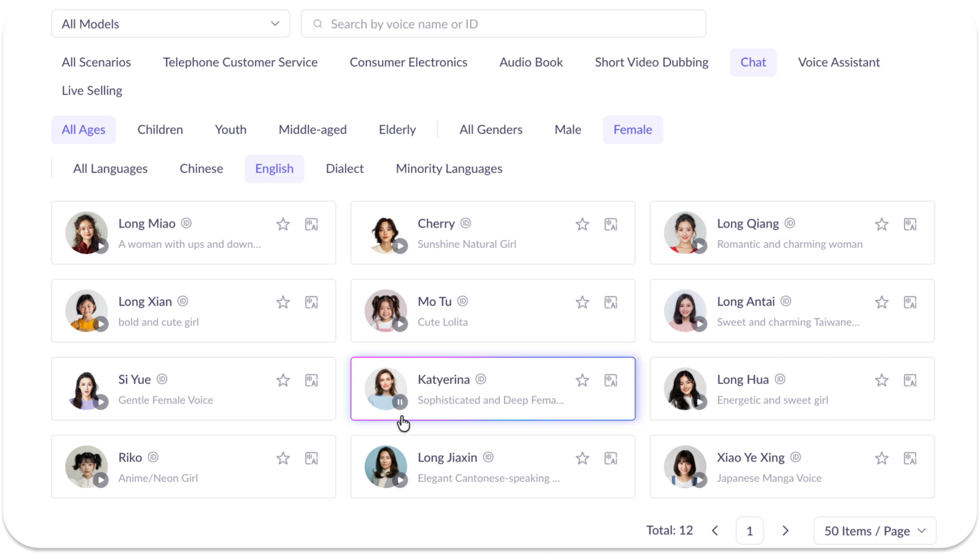Click the AI icon on Cherry card
Screen dimensions: 980x554
(611, 224)
